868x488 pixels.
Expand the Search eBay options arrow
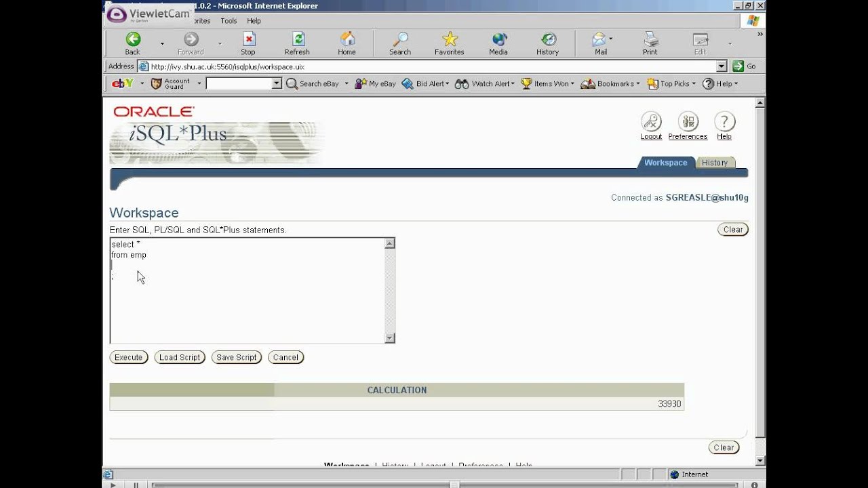point(347,83)
